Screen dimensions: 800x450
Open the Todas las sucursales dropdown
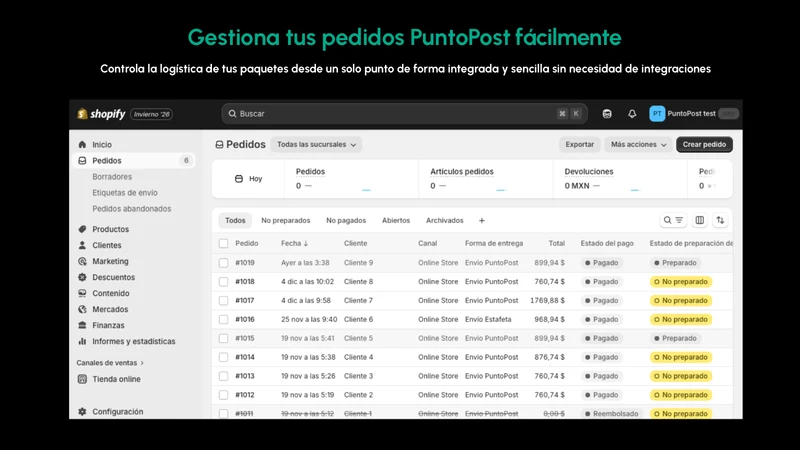point(316,144)
